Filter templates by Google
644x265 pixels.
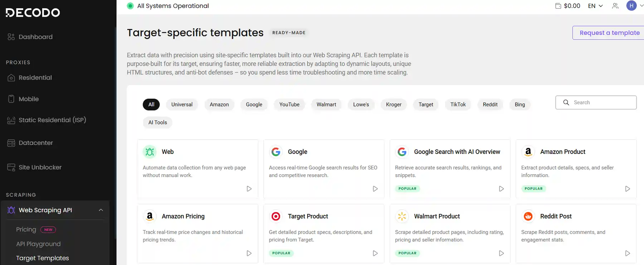(x=254, y=105)
